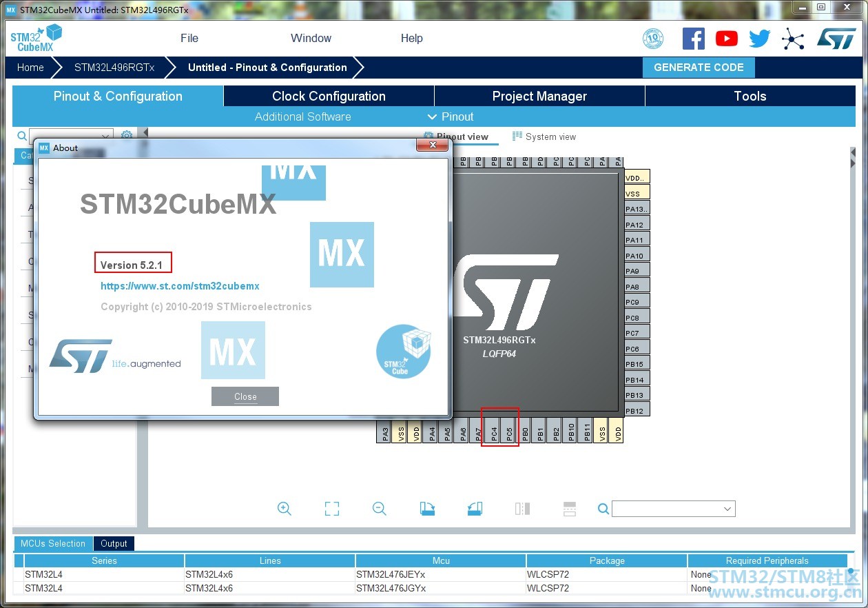This screenshot has width=868, height=608.
Task: Open the File menu
Action: coord(189,39)
